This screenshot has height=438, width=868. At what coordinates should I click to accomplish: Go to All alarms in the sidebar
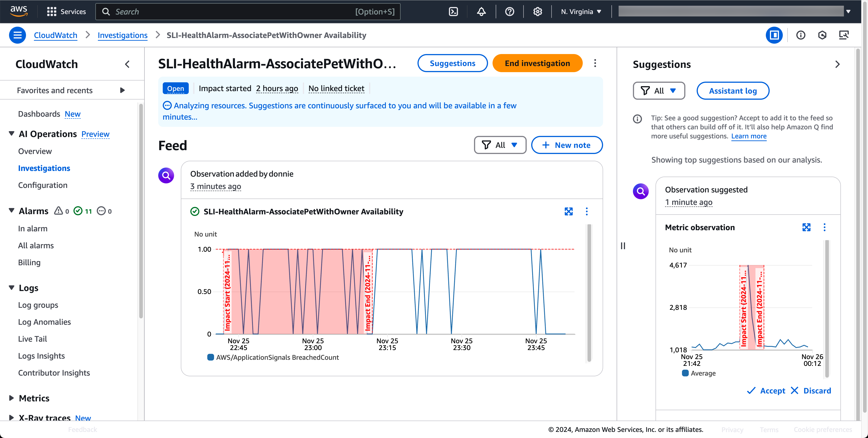pos(36,246)
